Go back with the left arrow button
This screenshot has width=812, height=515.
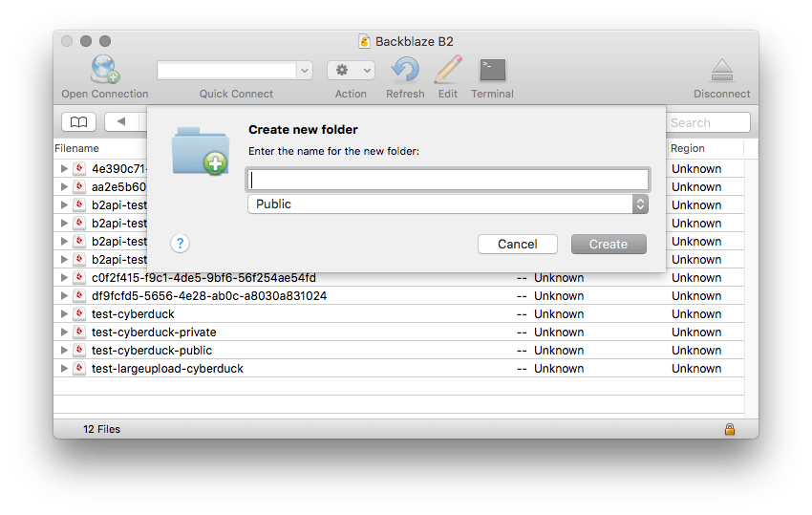(x=121, y=121)
